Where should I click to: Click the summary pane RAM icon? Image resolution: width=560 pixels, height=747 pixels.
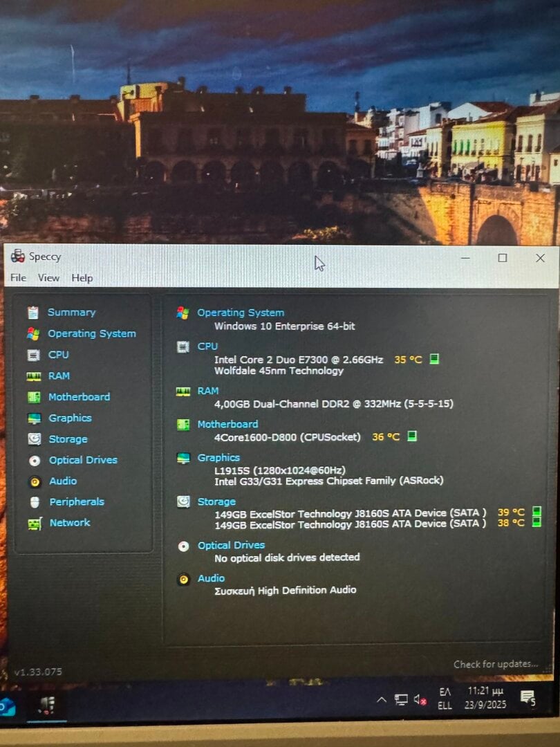tap(183, 391)
